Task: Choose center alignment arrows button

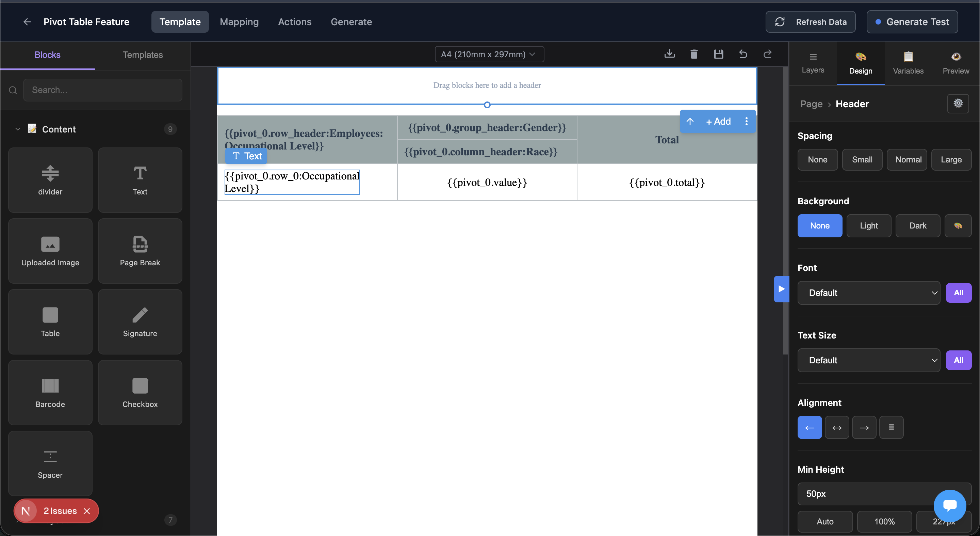Action: point(837,427)
